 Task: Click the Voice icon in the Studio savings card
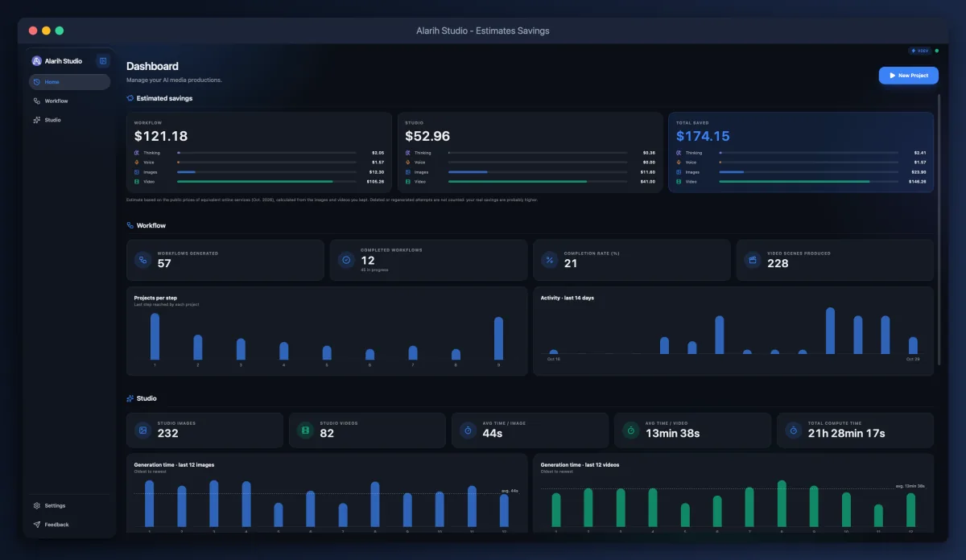pyautogui.click(x=408, y=163)
